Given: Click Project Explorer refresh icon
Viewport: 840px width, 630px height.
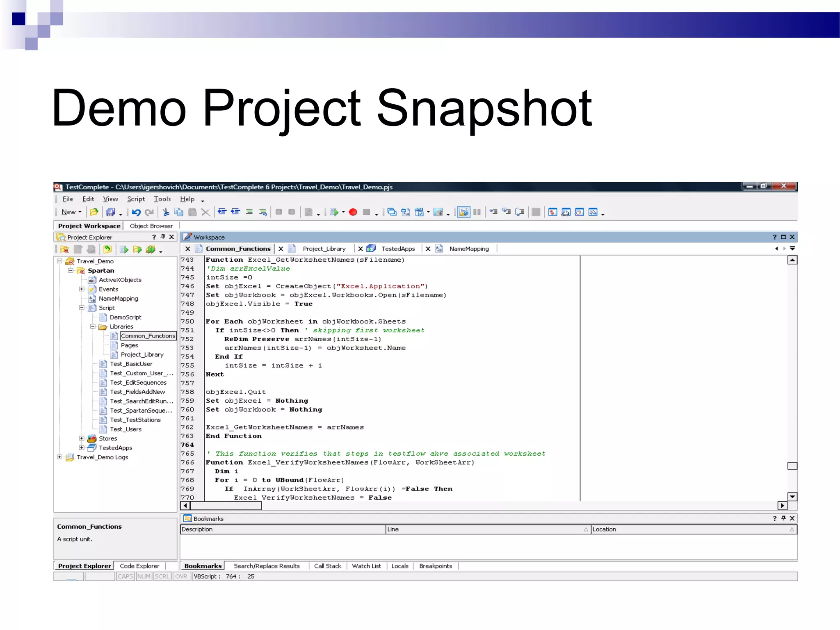Looking at the screenshot, I should [x=107, y=249].
